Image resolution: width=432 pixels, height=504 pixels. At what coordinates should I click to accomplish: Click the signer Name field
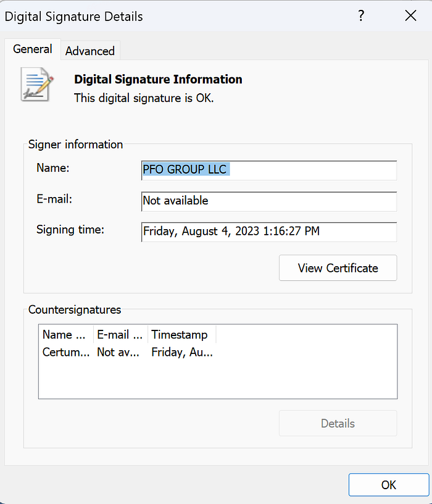tap(268, 170)
